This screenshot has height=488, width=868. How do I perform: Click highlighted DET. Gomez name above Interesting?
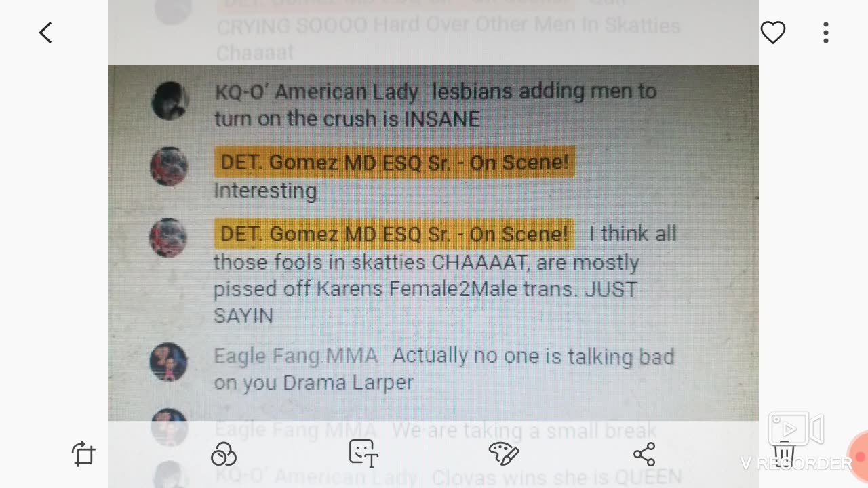(x=394, y=163)
